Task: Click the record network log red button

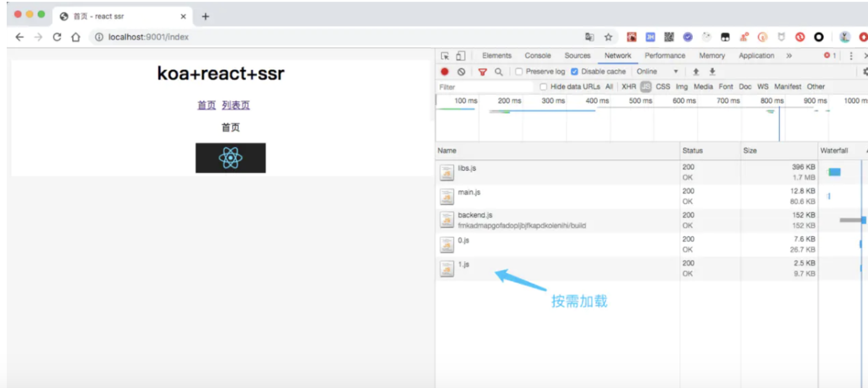Action: (x=445, y=71)
